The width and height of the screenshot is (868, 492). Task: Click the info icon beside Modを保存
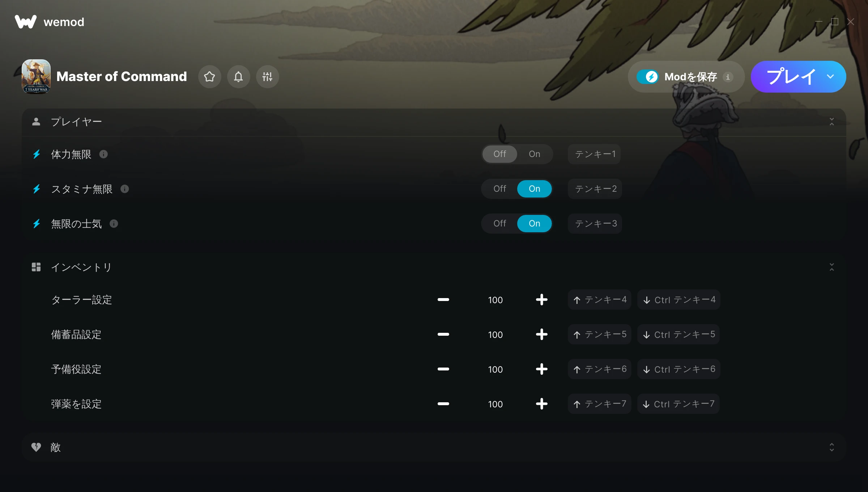[728, 77]
